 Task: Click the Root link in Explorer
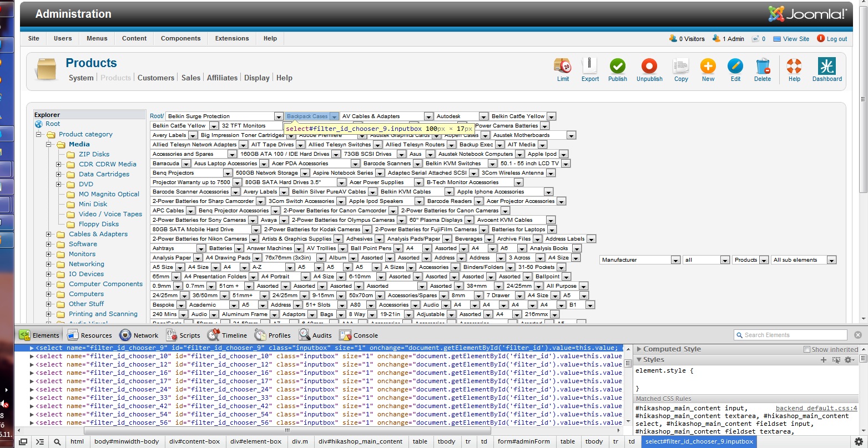pos(53,124)
